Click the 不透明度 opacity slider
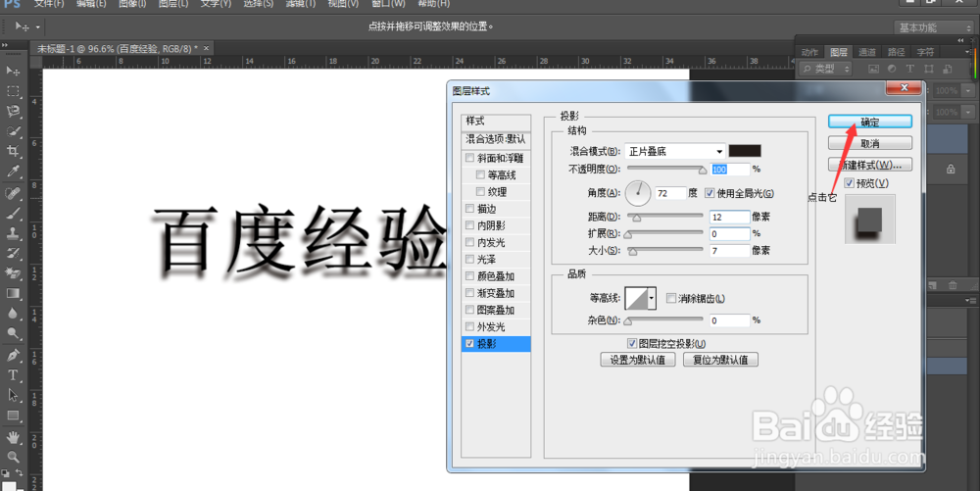The image size is (980, 491). tap(666, 169)
